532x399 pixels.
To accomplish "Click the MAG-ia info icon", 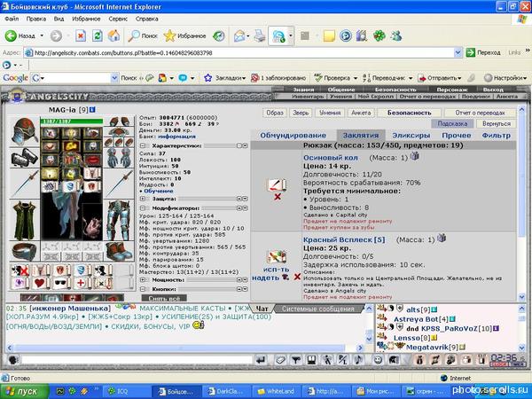I will [92, 110].
